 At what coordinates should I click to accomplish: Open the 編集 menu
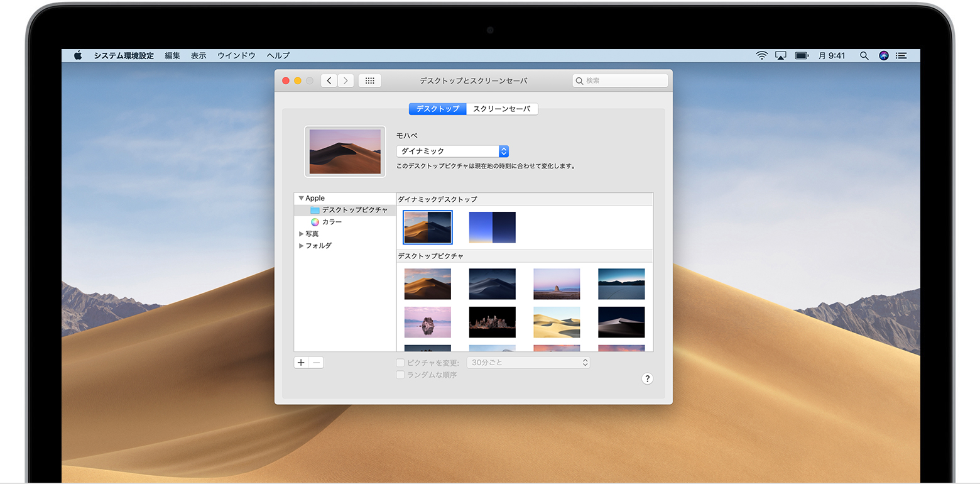pos(173,55)
